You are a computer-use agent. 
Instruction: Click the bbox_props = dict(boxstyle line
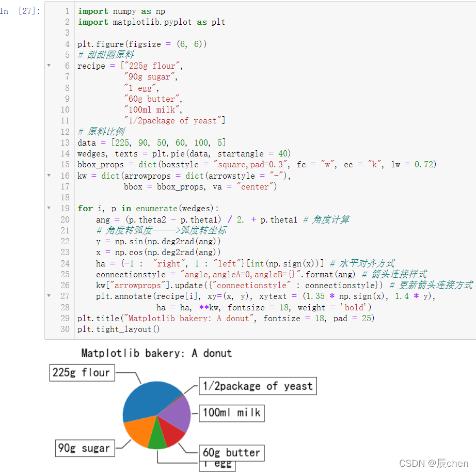(x=257, y=165)
